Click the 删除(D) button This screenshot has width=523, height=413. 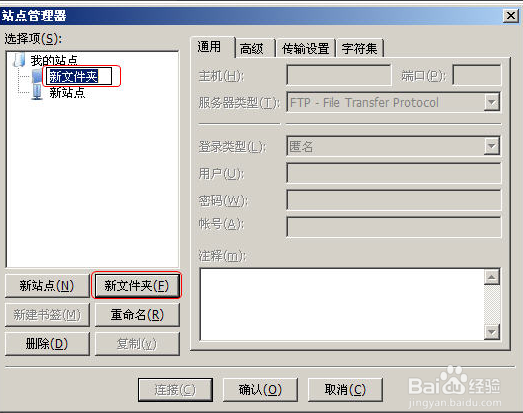point(47,344)
